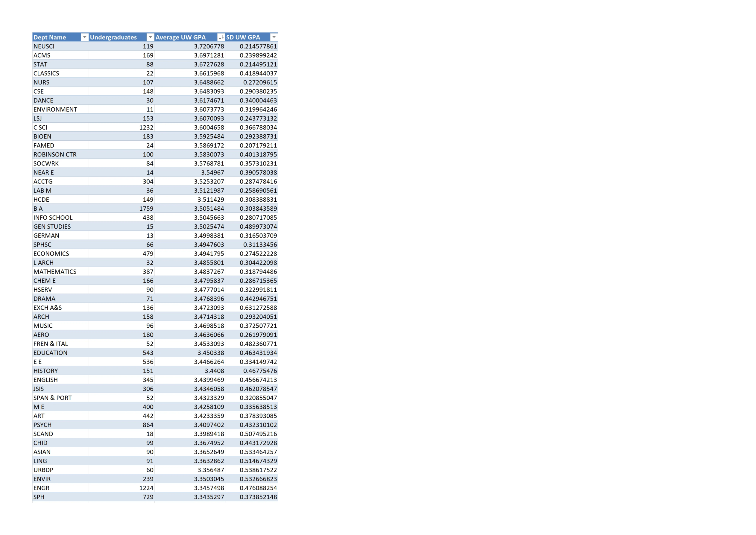Click the C SCI undergraduates value 1232
The width and height of the screenshot is (756, 535).
[146, 127]
